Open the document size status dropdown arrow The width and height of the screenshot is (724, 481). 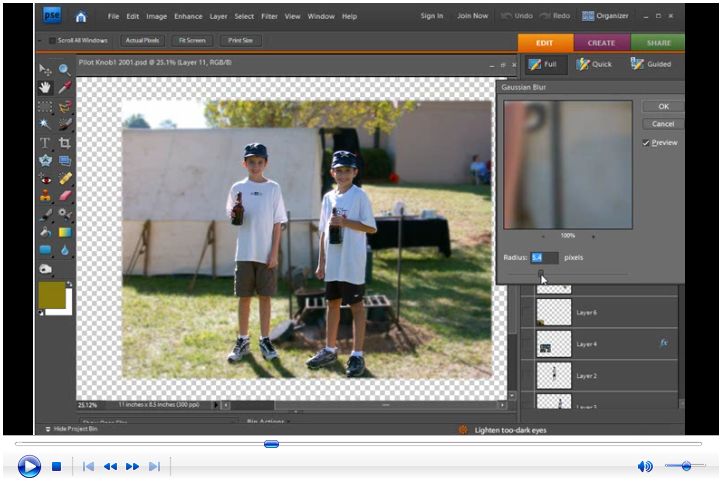pos(215,405)
